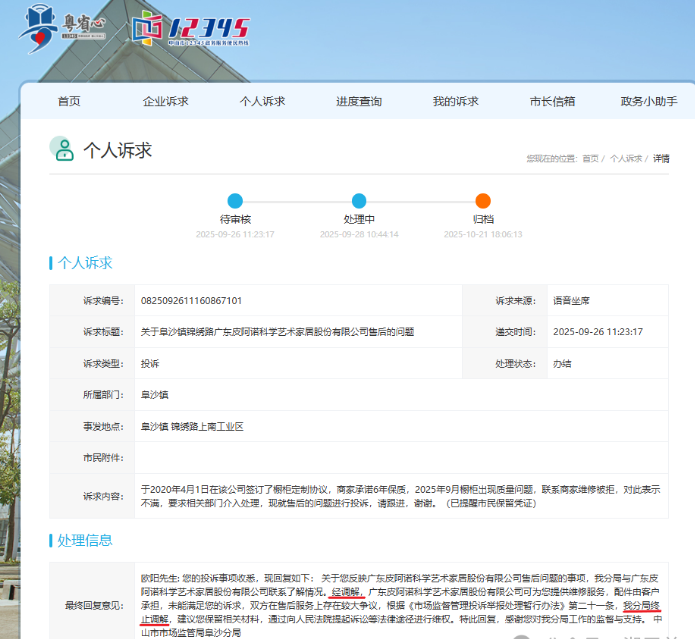Click the green person icon beside the page title
Viewport: 695px width, 639px height.
(x=62, y=150)
